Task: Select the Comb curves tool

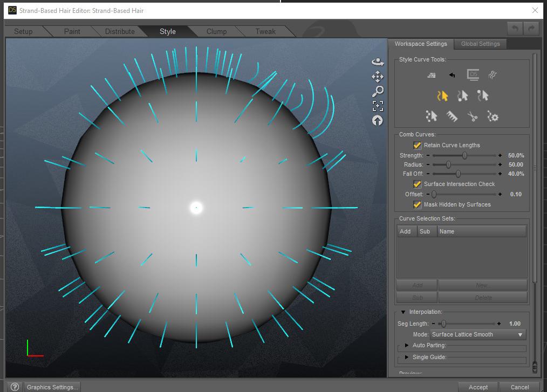Action: tap(452, 116)
